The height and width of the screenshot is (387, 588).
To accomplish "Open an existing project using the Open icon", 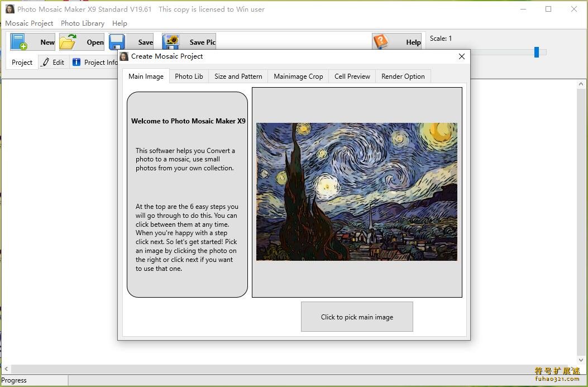I will 68,41.
